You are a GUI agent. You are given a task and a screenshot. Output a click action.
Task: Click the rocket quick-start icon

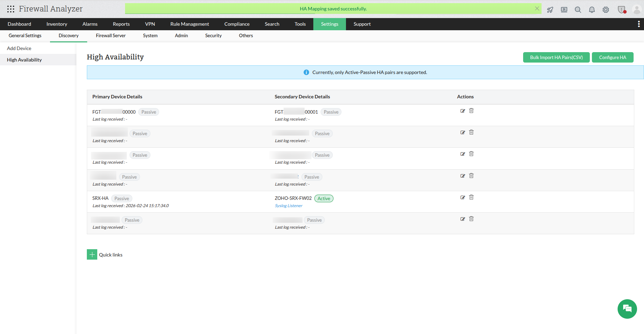click(x=550, y=10)
